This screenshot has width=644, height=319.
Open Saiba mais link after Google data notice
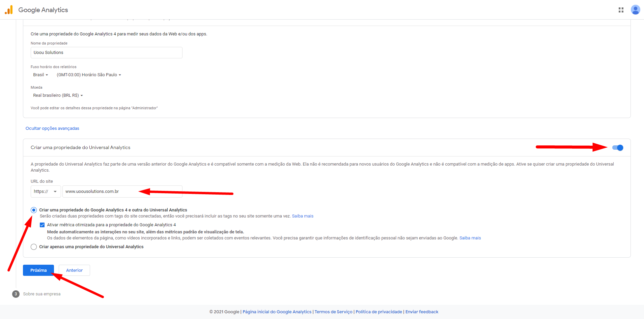click(x=470, y=238)
